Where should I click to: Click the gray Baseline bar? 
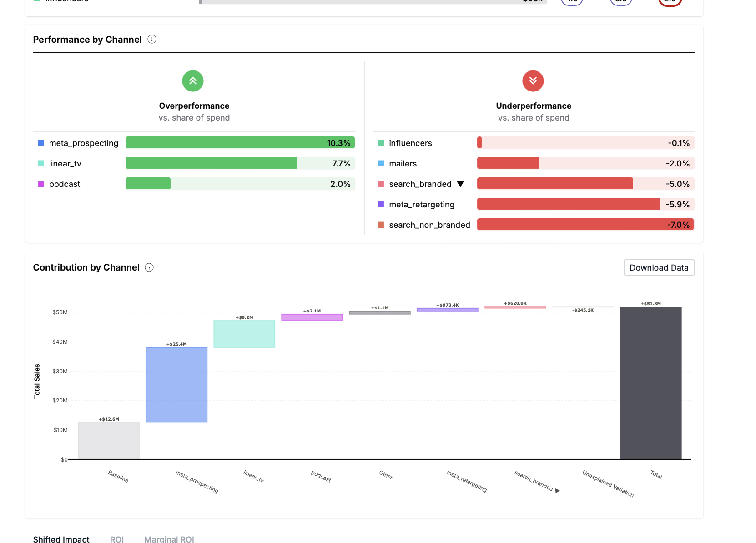pyautogui.click(x=109, y=440)
